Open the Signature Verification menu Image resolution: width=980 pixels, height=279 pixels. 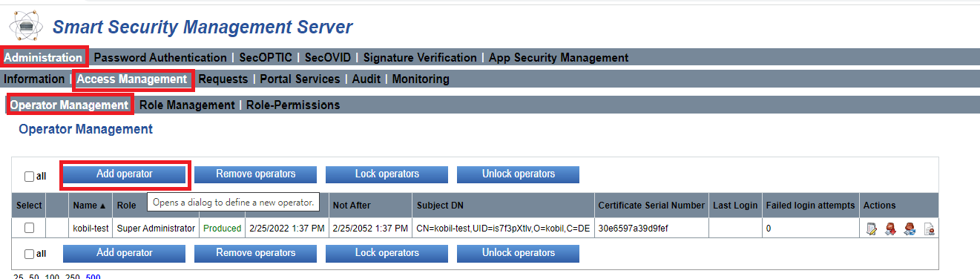(x=420, y=57)
